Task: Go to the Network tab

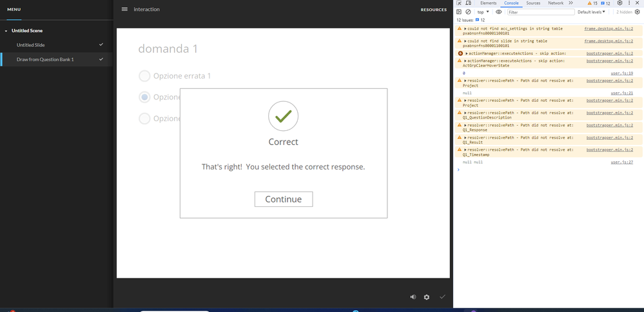Action: pyautogui.click(x=556, y=3)
